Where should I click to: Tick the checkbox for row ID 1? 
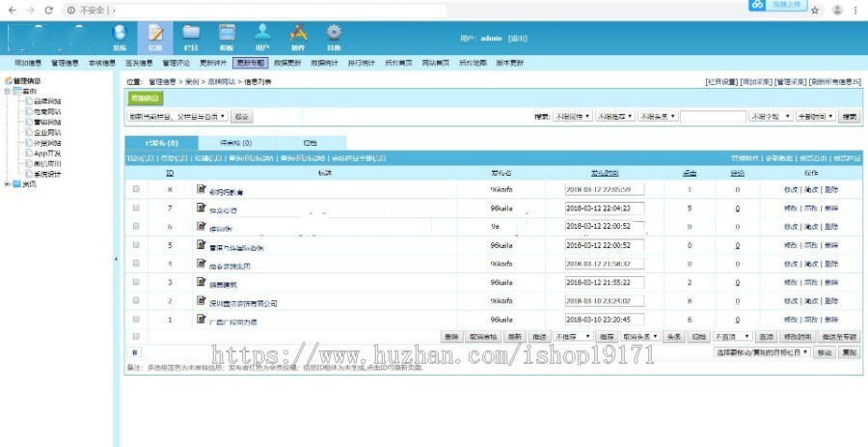(136, 319)
